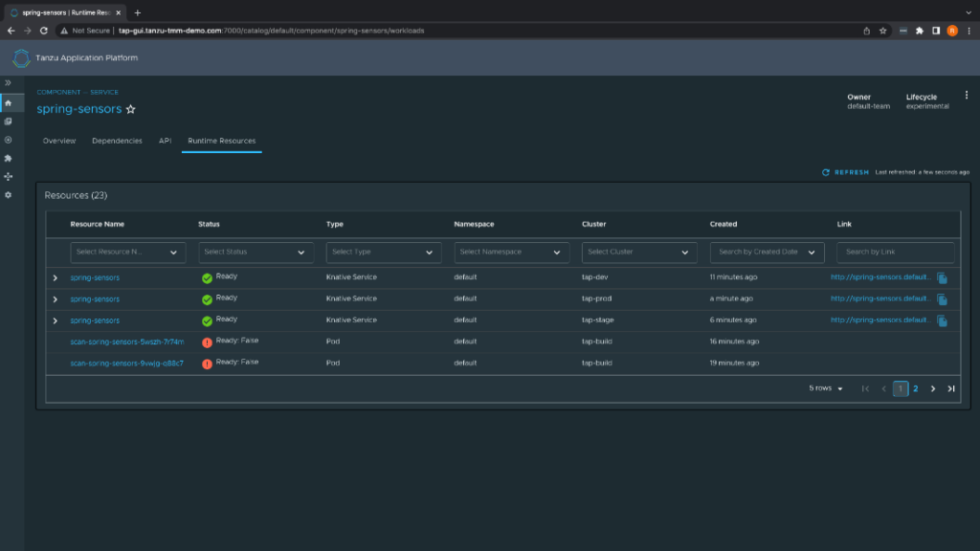The height and width of the screenshot is (551, 980).
Task: Change the 5 rows per page selector
Action: coord(826,388)
